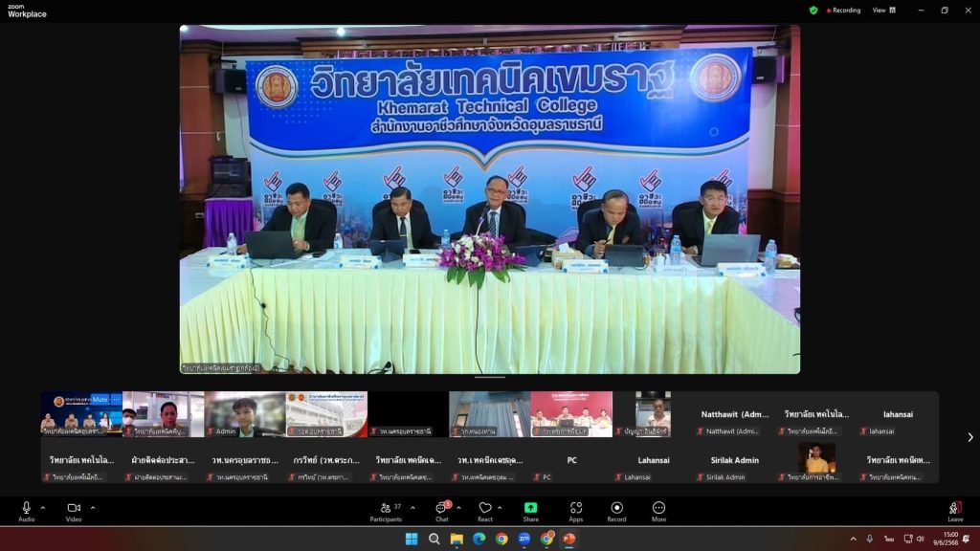Screen dimensions: 980x551
Task: Click the green encryption shield icon
Action: [x=813, y=11]
